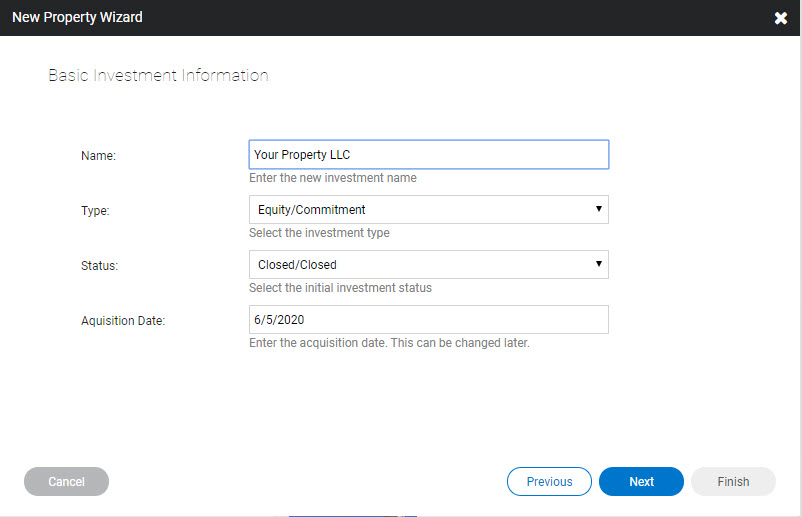Proceed with the Next button

pos(641,481)
